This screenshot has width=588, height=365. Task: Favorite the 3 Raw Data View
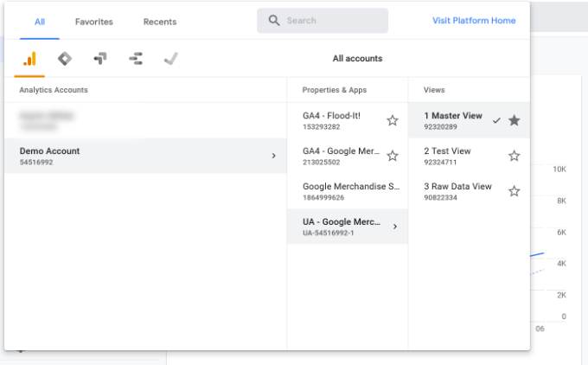[514, 191]
